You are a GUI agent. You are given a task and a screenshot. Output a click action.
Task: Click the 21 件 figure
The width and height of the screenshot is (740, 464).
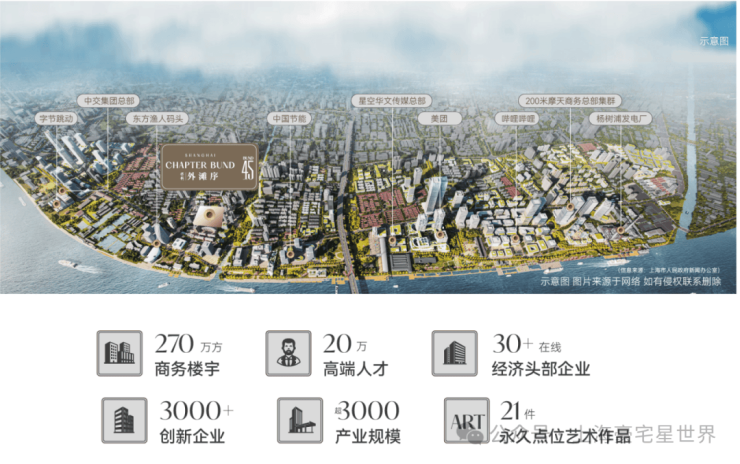(x=518, y=411)
